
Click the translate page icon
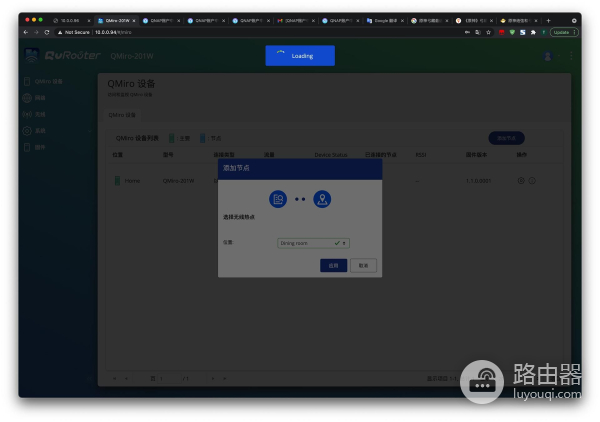(x=478, y=33)
